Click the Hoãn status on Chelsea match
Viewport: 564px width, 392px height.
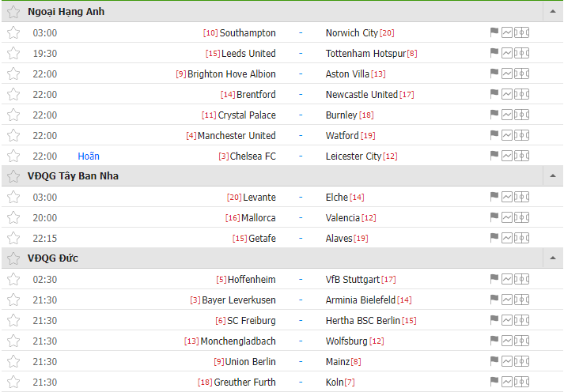tap(89, 156)
